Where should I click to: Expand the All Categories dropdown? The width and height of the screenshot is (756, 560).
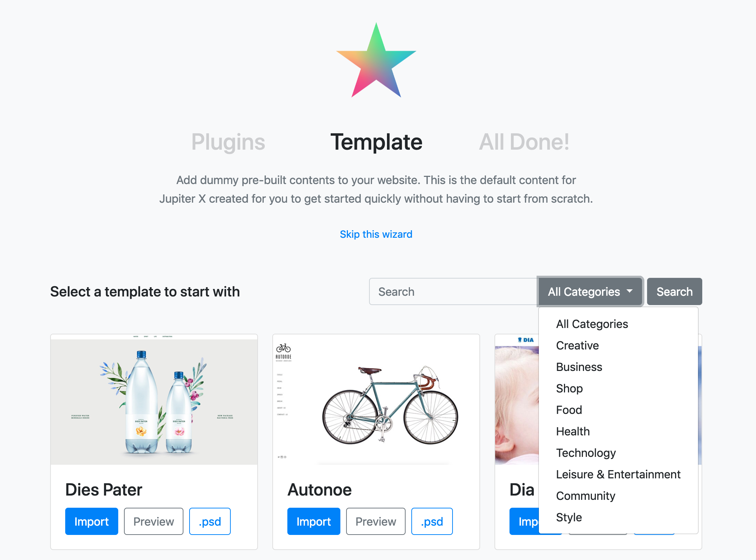tap(589, 291)
